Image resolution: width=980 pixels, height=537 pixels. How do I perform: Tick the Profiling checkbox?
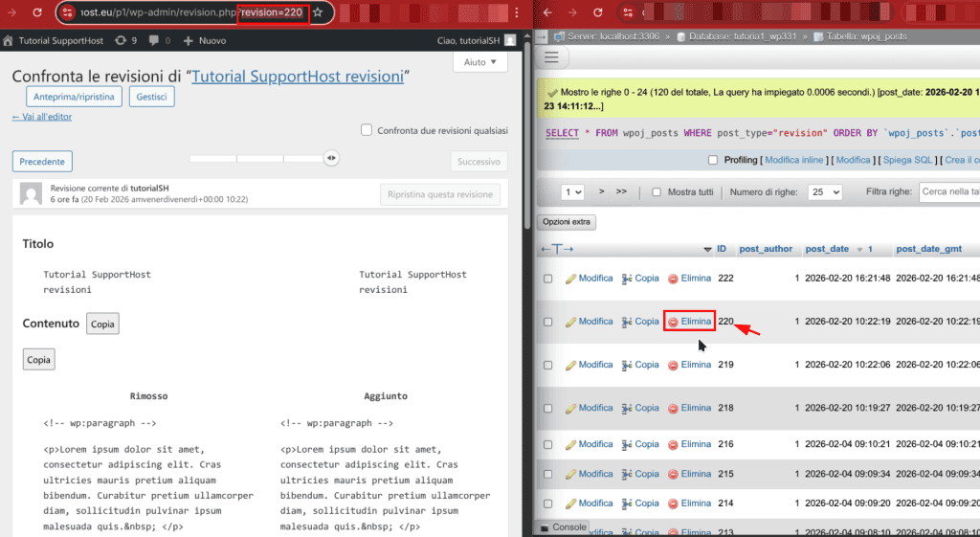712,160
